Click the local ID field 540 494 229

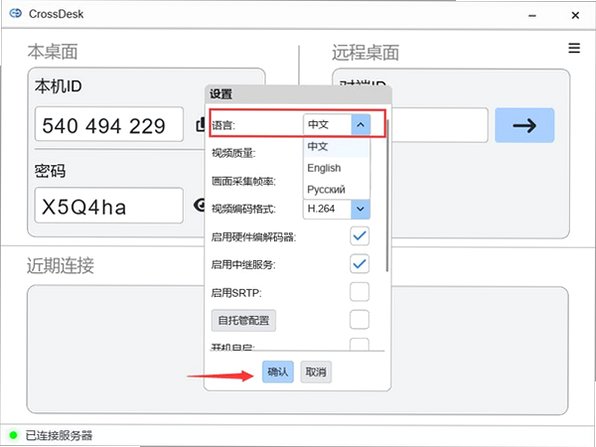tap(109, 125)
